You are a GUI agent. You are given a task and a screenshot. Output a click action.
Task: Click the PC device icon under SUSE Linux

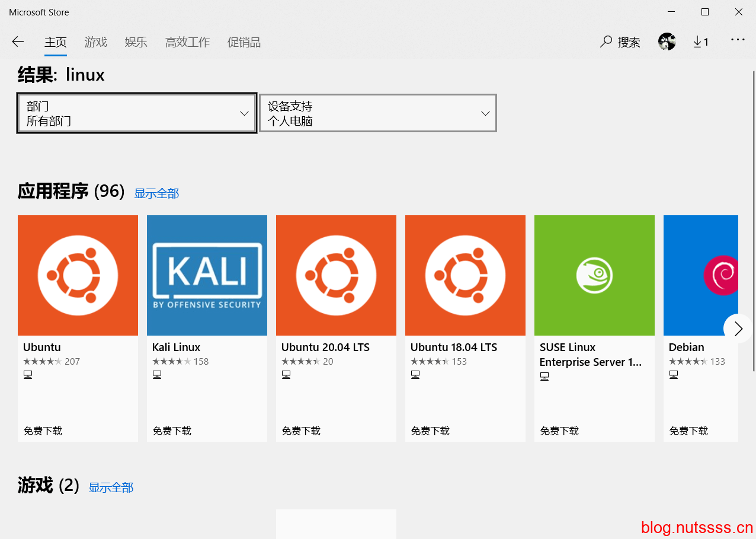pyautogui.click(x=544, y=377)
